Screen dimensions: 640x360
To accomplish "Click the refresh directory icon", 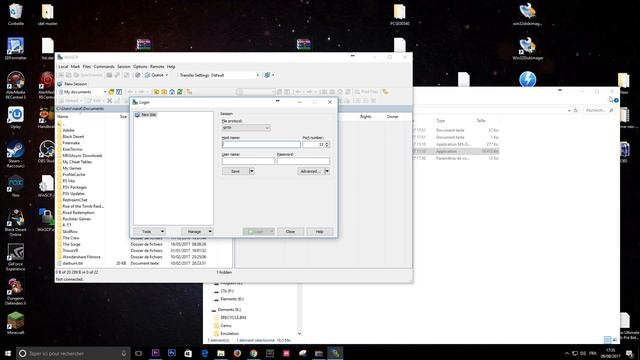I will tap(180, 92).
